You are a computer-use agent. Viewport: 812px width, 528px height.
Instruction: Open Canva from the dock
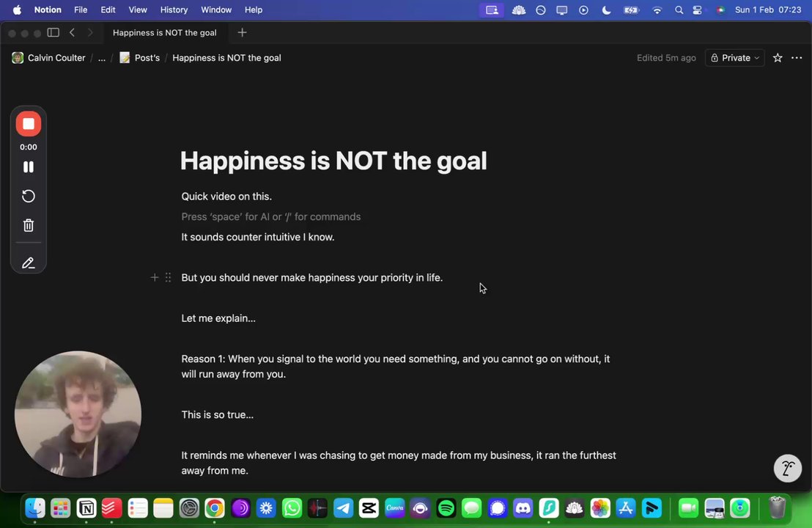[394, 508]
